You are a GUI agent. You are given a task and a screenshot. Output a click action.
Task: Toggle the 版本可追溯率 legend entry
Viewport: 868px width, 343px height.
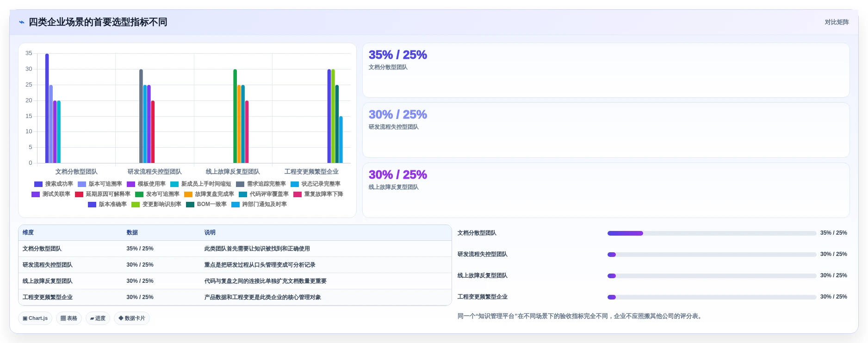(100, 184)
